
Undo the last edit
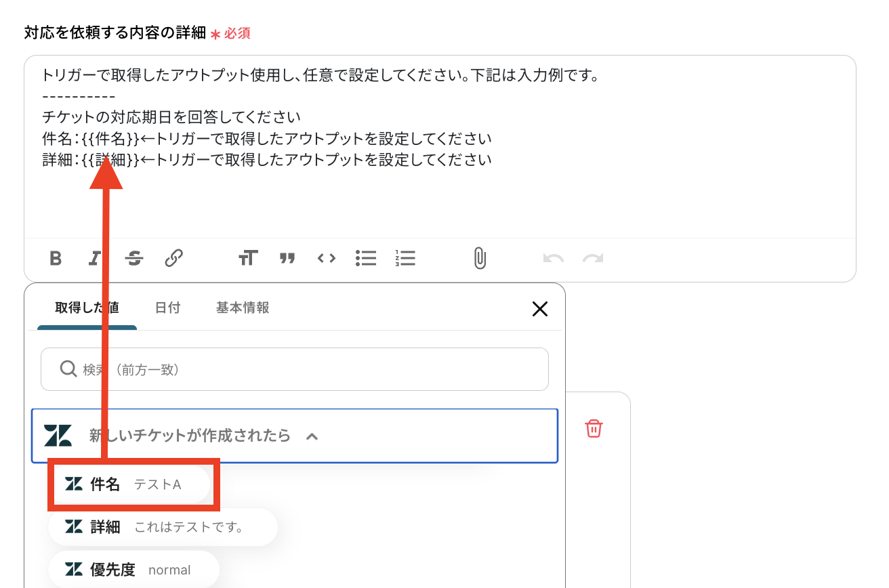pos(554,258)
